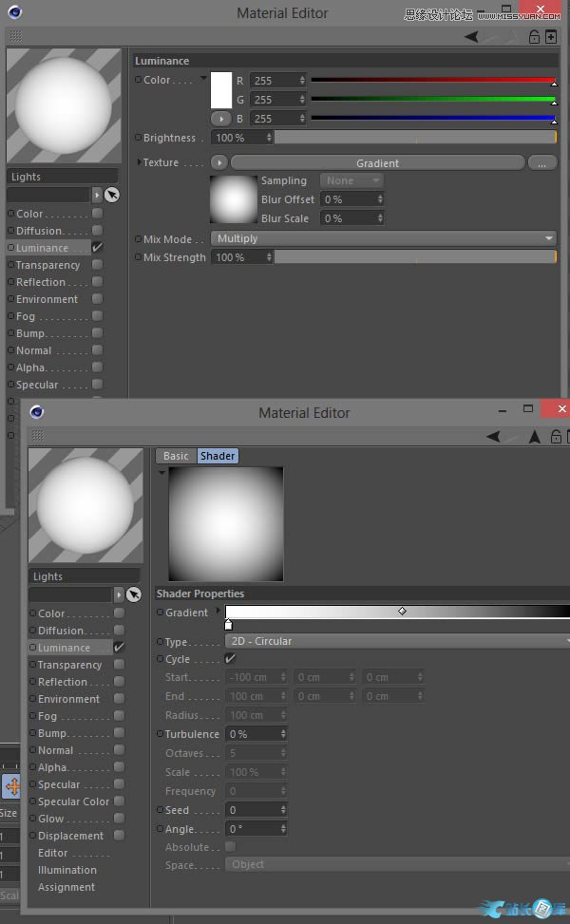Open the Mix Mode dropdown showing Multiply
Viewport: 570px width, 924px height.
coord(384,238)
